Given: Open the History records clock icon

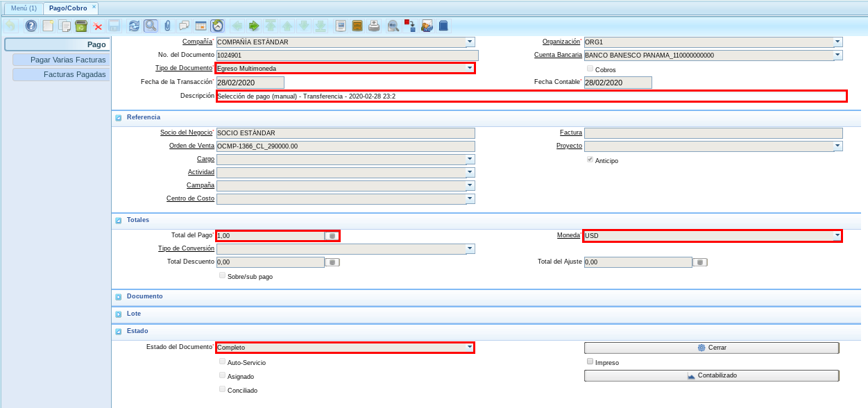Looking at the screenshot, I should coord(217,26).
